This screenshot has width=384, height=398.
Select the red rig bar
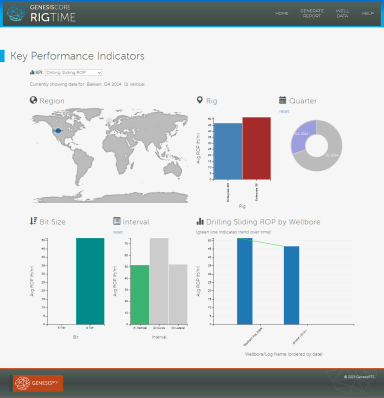click(257, 148)
